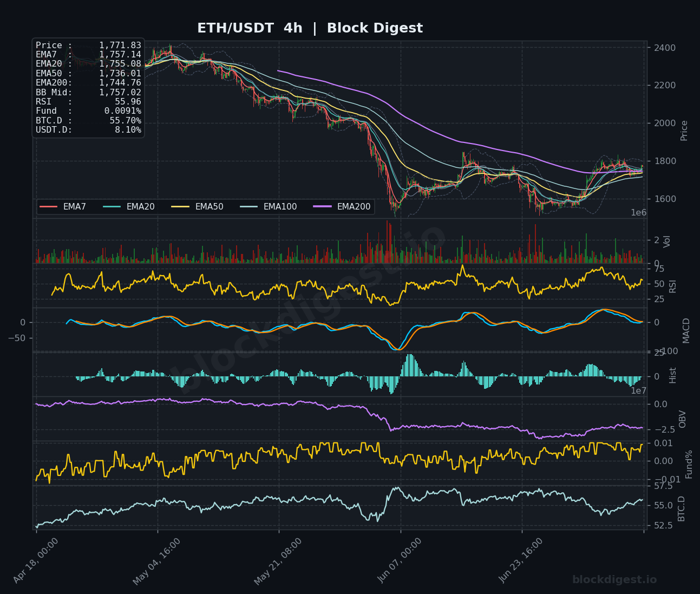This screenshot has height=594, width=700.
Task: Click the 1800 price axis tick
Action: (664, 161)
